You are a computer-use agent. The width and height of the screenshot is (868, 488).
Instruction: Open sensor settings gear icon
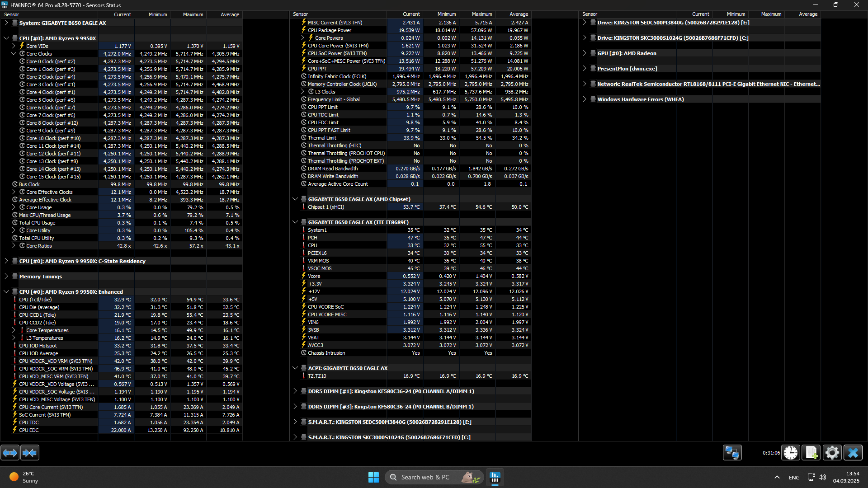coord(832,452)
